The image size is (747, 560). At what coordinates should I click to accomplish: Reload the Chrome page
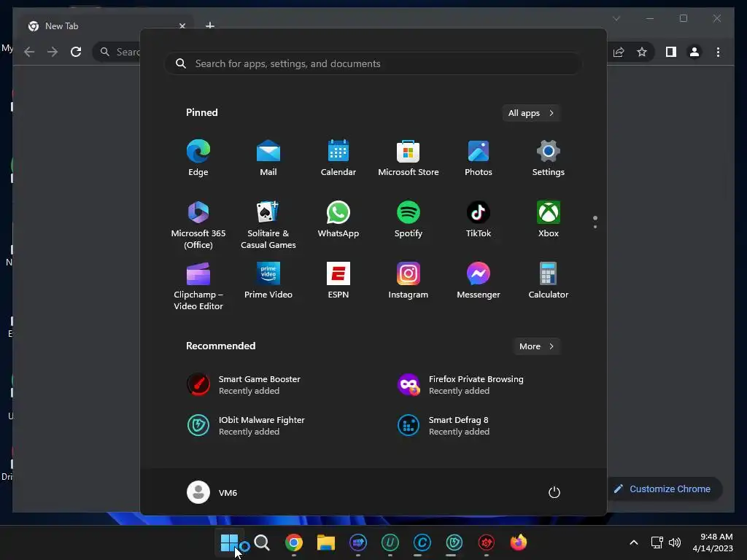click(x=76, y=52)
